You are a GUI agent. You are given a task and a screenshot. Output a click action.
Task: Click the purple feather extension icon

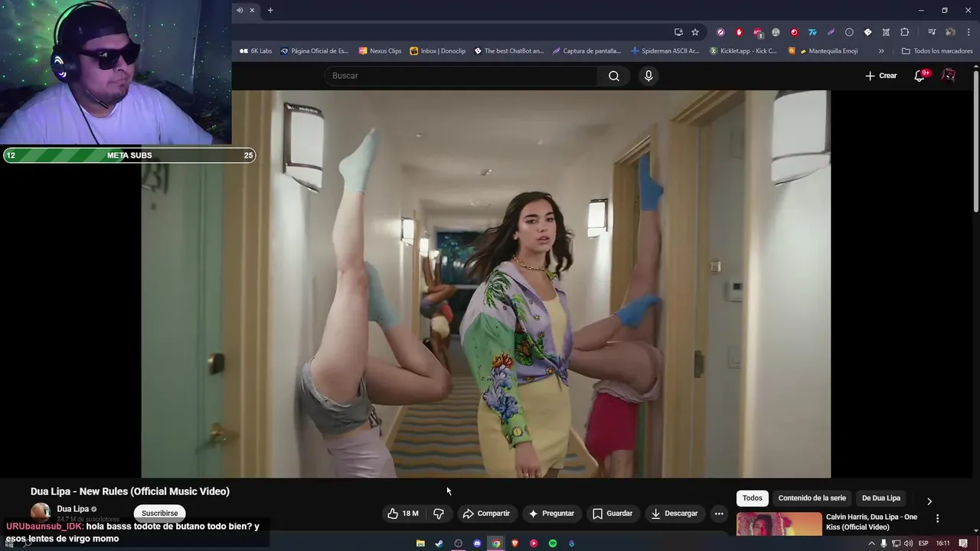point(831,32)
